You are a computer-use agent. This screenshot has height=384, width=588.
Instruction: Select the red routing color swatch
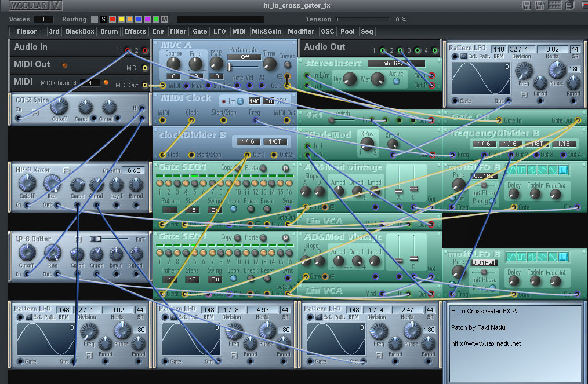click(112, 19)
